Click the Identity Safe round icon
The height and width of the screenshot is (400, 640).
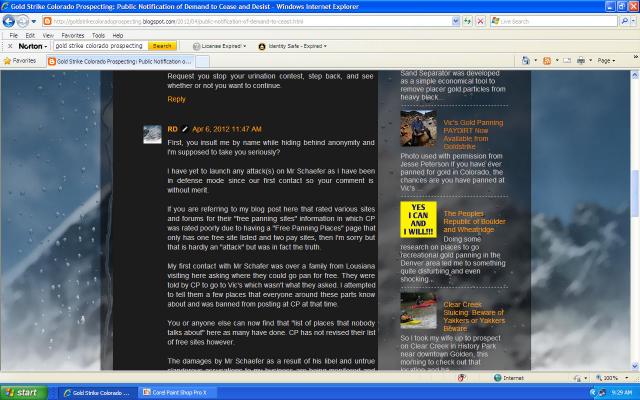coord(262,47)
